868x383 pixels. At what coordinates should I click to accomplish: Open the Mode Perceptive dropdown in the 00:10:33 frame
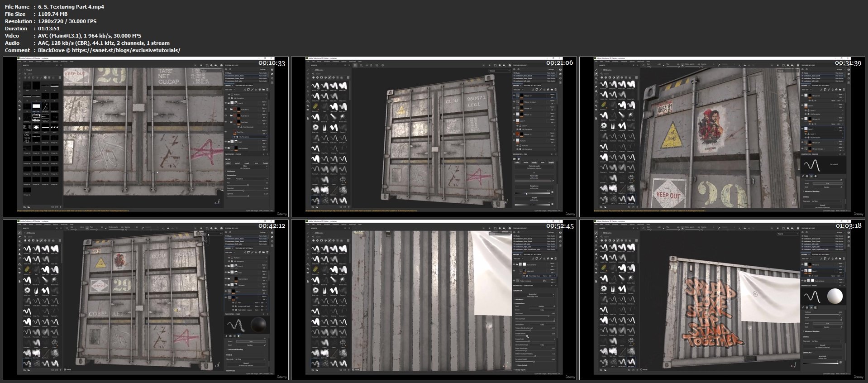(252, 179)
